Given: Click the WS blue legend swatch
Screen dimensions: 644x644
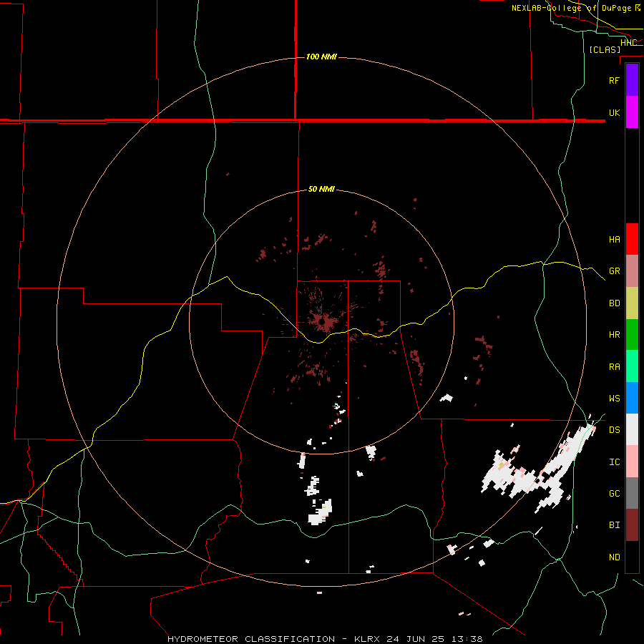Looking at the screenshot, I should click(632, 398).
